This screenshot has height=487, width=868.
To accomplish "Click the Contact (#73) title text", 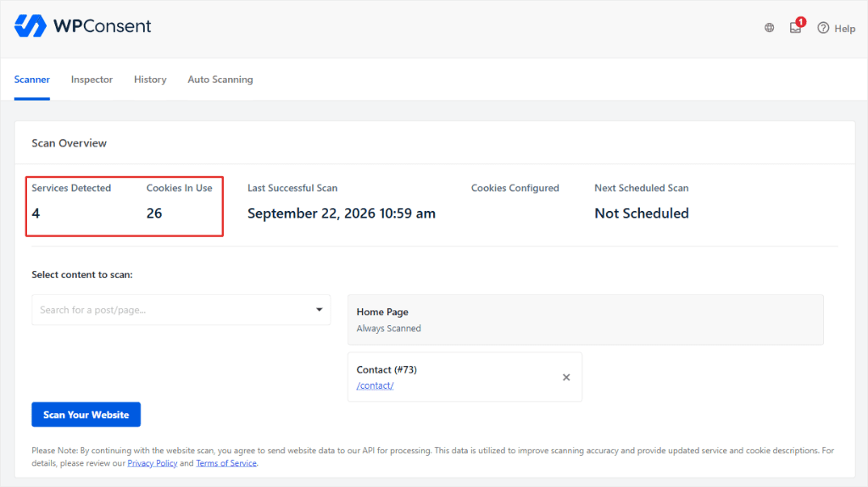I will (387, 369).
